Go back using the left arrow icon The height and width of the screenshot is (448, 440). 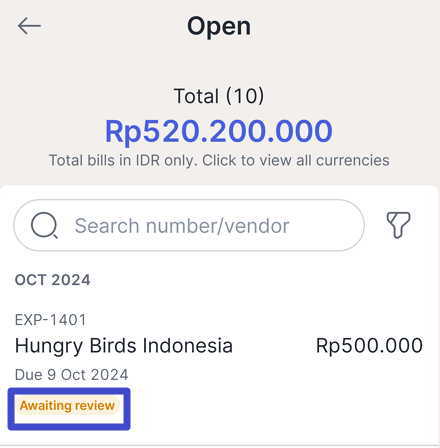[29, 26]
